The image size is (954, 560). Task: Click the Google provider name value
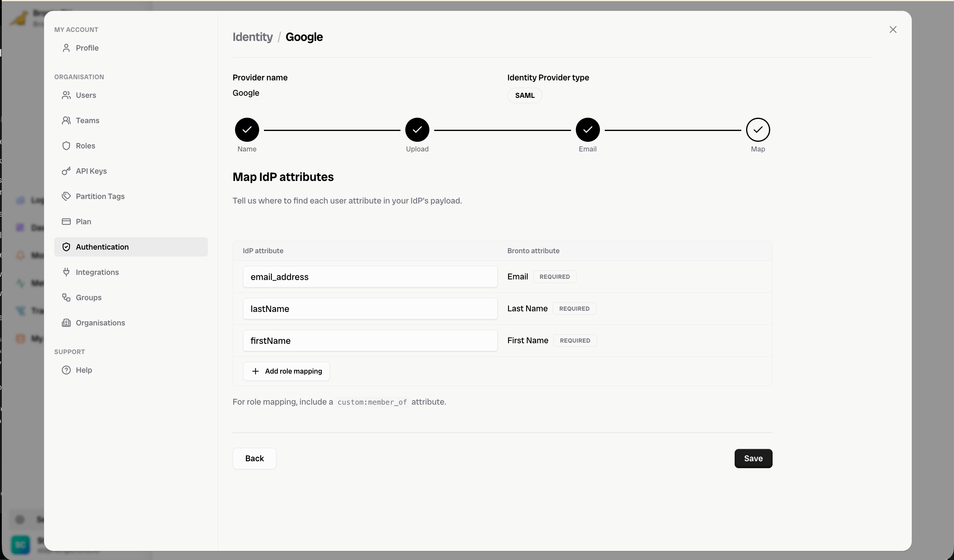(246, 93)
